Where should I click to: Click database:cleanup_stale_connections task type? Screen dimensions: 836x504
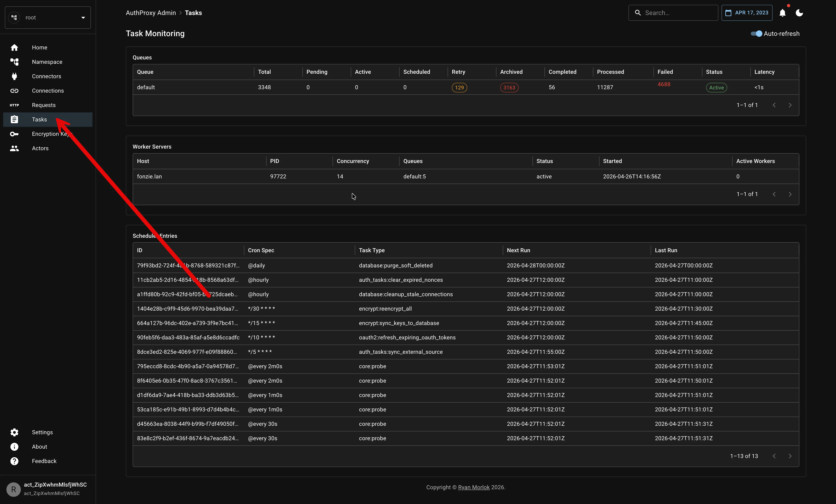[406, 294]
